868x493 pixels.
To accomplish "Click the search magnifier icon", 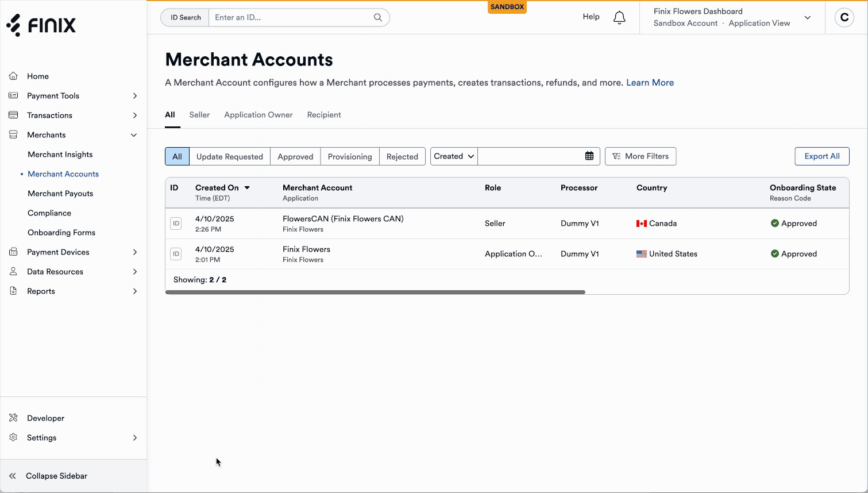I will [x=377, y=17].
